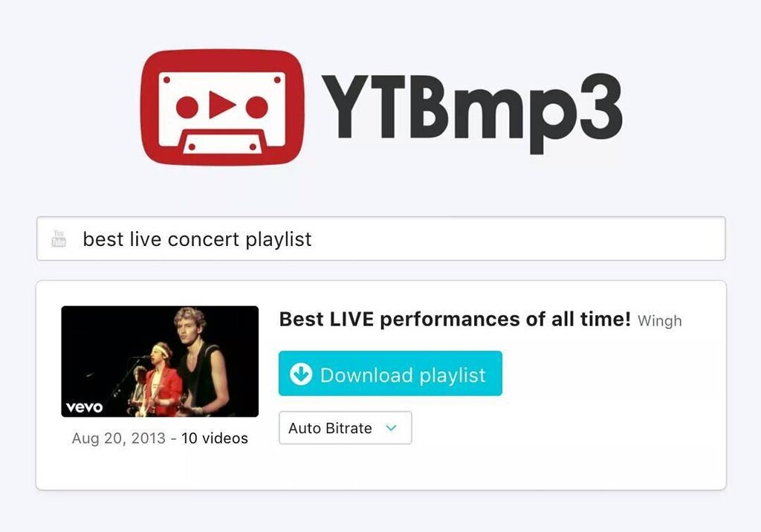This screenshot has width=761, height=532.
Task: Click the '10 videos' count label
Action: click(x=215, y=438)
